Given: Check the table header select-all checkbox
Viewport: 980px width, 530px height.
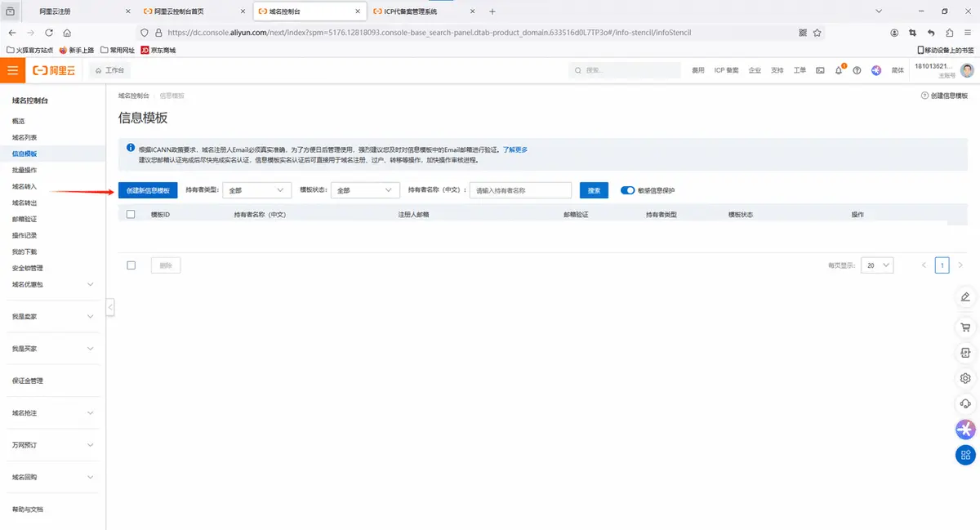Looking at the screenshot, I should [131, 214].
